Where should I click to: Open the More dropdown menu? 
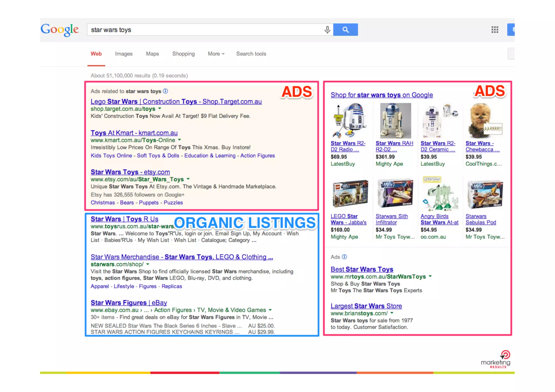(x=216, y=54)
